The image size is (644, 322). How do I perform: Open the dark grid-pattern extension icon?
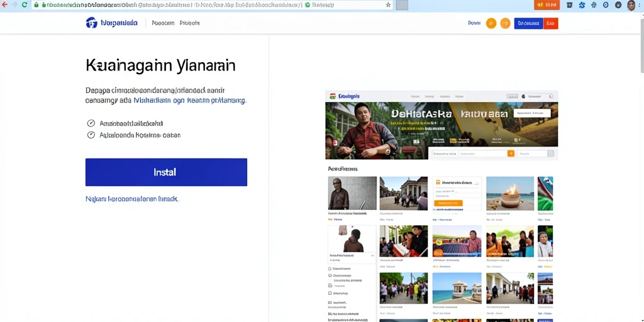[x=569, y=5]
